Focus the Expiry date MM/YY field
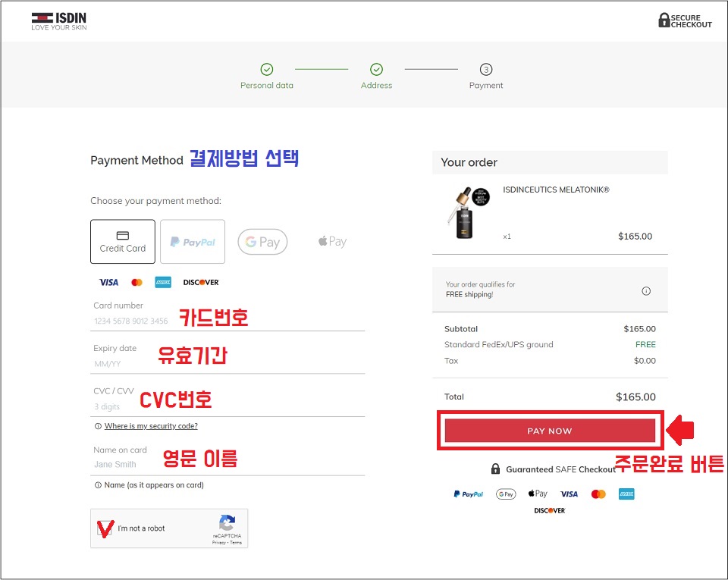This screenshot has height=580, width=728. point(227,358)
